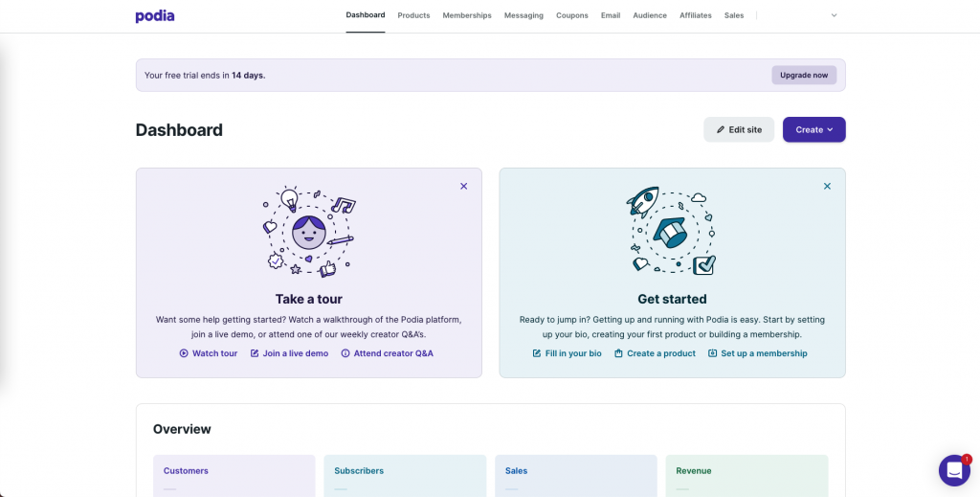Switch to Messaging
This screenshot has height=497, width=980.
pyautogui.click(x=523, y=15)
